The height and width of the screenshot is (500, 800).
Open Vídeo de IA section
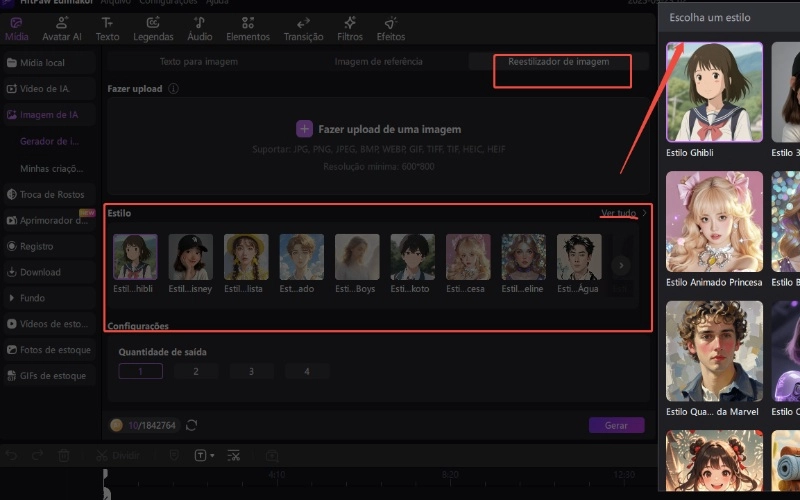pyautogui.click(x=48, y=89)
